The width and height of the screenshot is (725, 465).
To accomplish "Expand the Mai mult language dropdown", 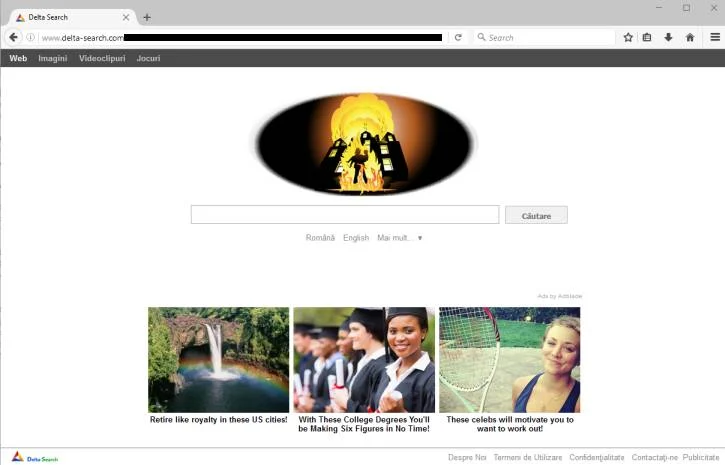I will click(x=399, y=238).
